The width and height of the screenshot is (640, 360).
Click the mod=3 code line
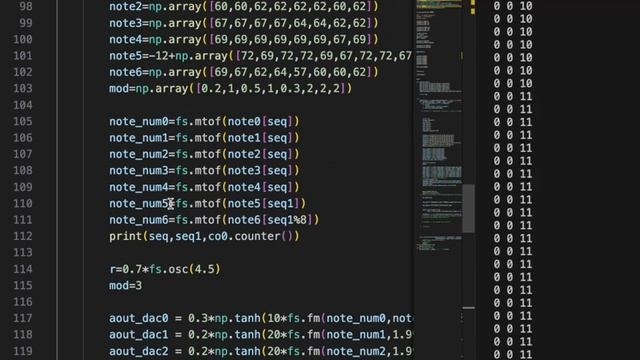125,286
